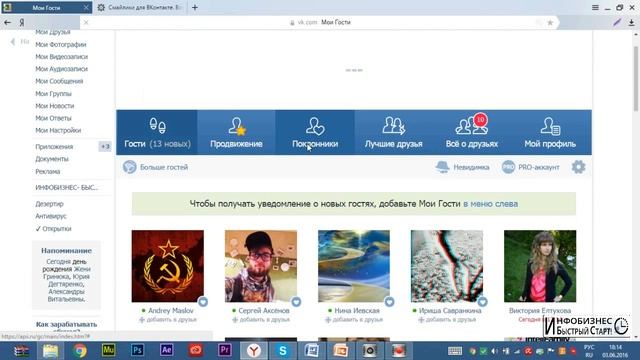The width and height of the screenshot is (640, 360).
Task: Open the browser hamburger menu
Action: coord(595,7)
